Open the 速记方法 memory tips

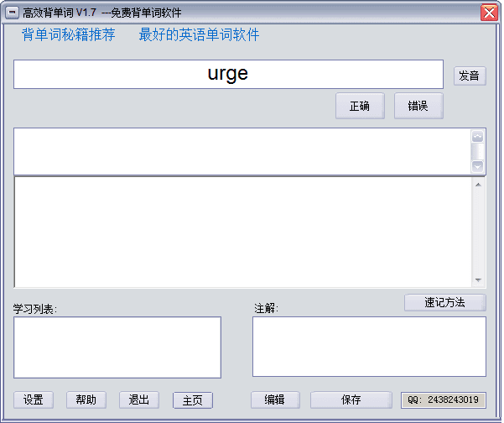[444, 302]
